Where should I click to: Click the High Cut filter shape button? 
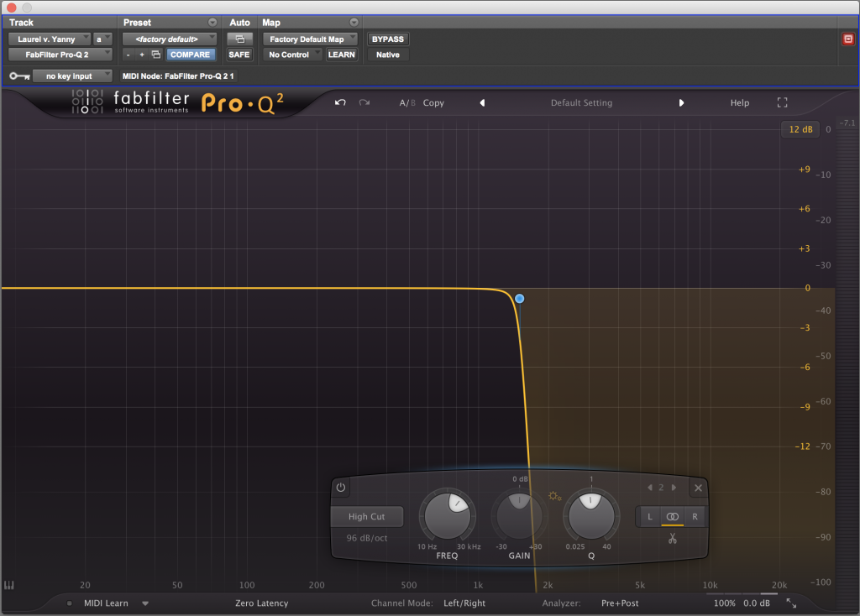click(x=367, y=517)
